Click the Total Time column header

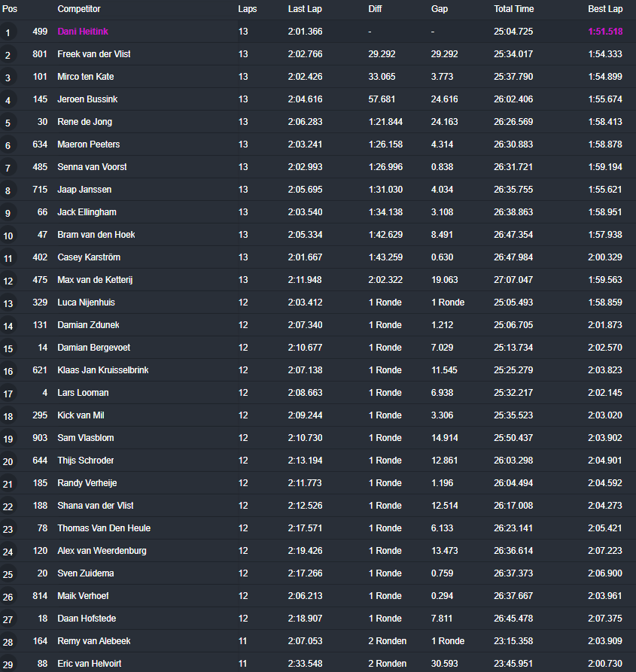click(514, 9)
